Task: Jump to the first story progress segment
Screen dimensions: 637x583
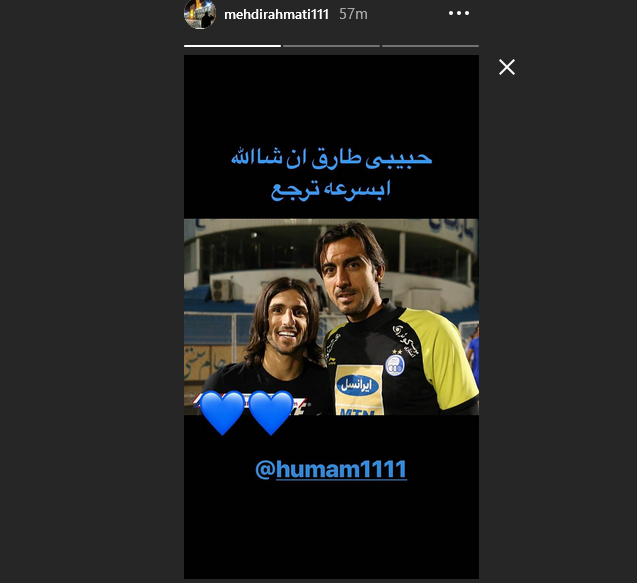Action: [x=232, y=46]
